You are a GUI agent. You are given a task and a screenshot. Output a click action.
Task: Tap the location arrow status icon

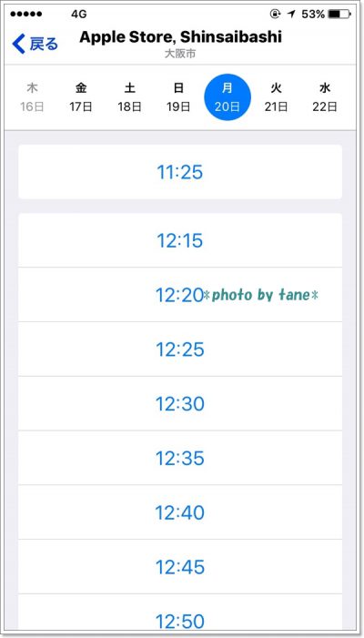291,15
